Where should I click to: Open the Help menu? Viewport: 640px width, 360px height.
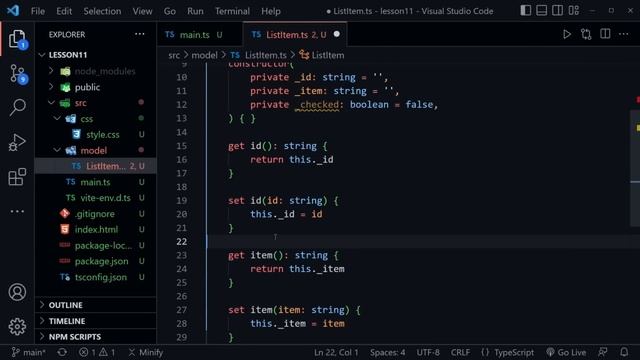point(271,11)
